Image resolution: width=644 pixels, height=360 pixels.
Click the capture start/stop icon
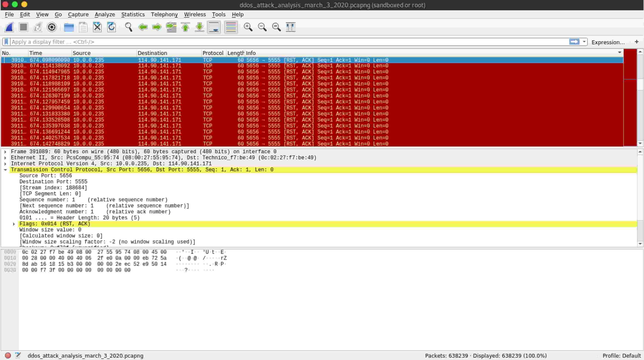(x=23, y=27)
